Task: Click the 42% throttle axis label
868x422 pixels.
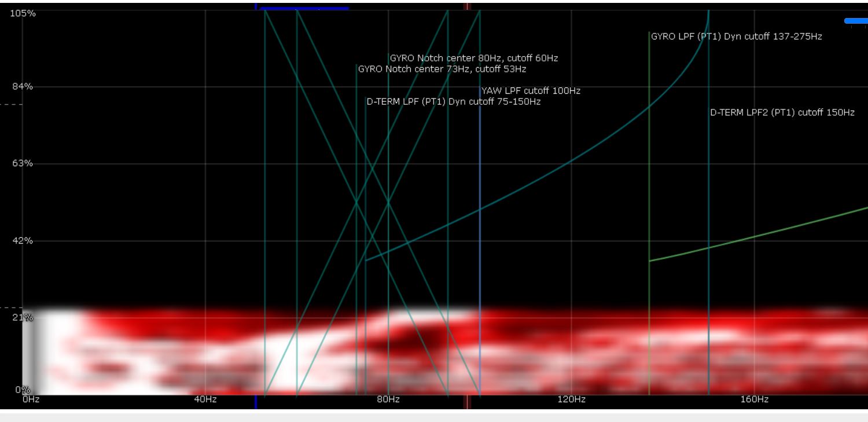Action: [x=23, y=240]
